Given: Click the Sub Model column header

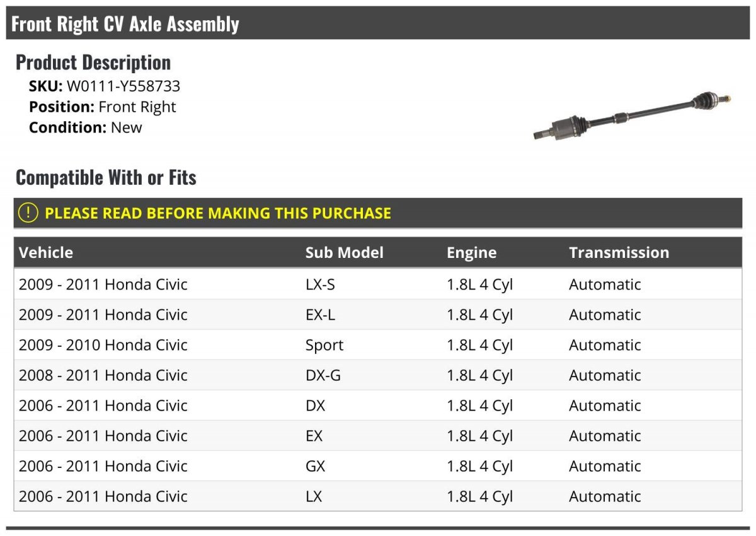Looking at the screenshot, I should click(344, 253).
